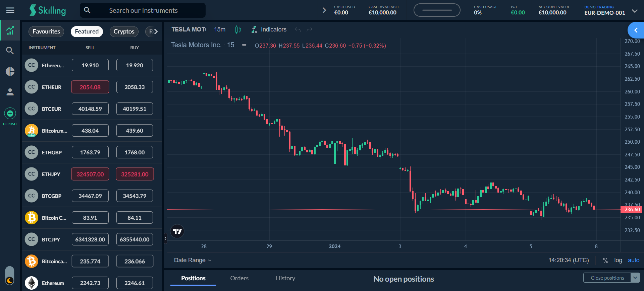Expand the collapsed right side panel

point(636,30)
